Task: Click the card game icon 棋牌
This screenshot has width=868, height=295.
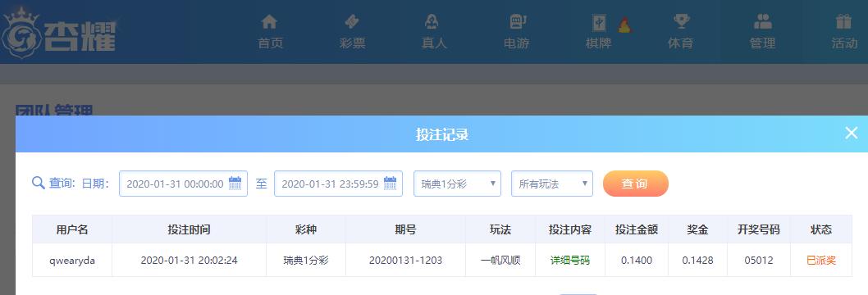Action: [x=600, y=23]
